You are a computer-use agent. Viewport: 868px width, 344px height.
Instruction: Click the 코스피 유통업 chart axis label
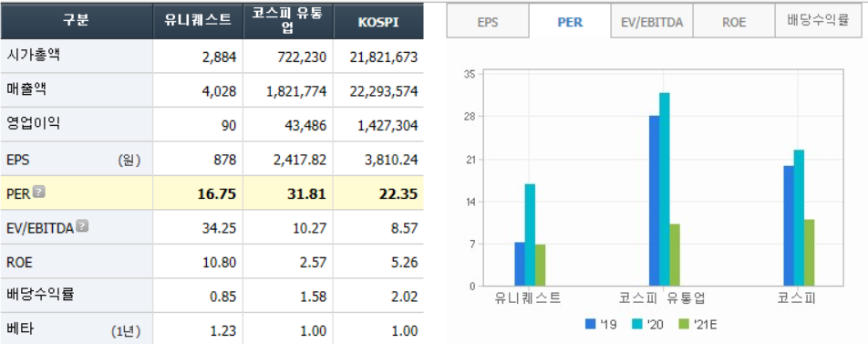pyautogui.click(x=663, y=298)
